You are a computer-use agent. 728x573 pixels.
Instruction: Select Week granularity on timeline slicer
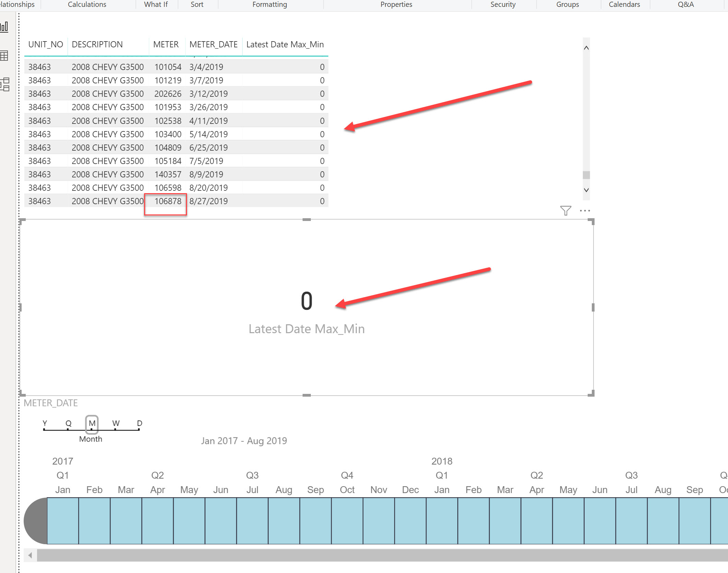(x=116, y=423)
